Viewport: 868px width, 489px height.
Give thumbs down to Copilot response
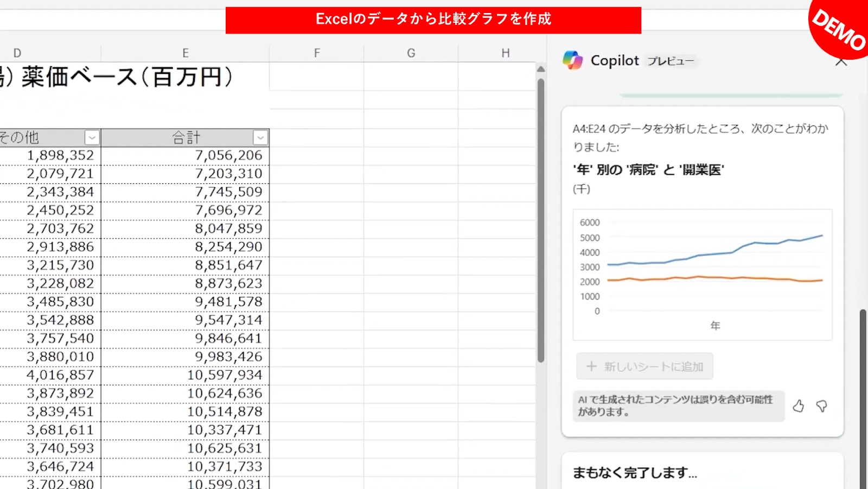tap(822, 406)
